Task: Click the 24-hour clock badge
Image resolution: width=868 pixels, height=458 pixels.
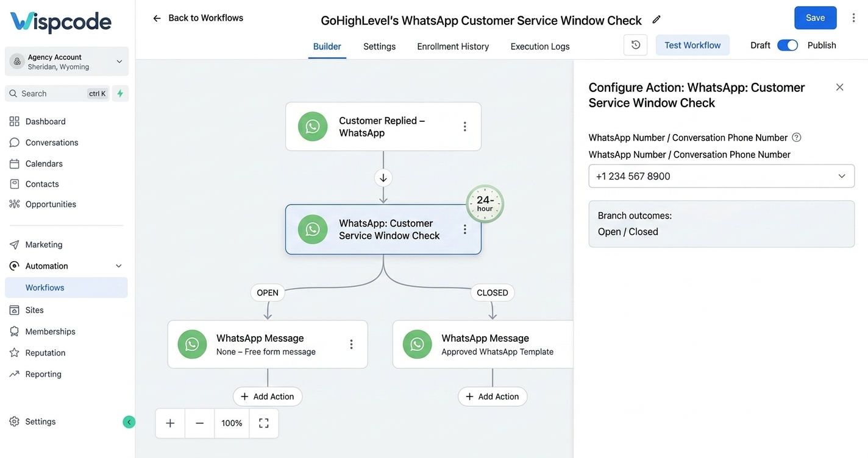Action: [485, 203]
